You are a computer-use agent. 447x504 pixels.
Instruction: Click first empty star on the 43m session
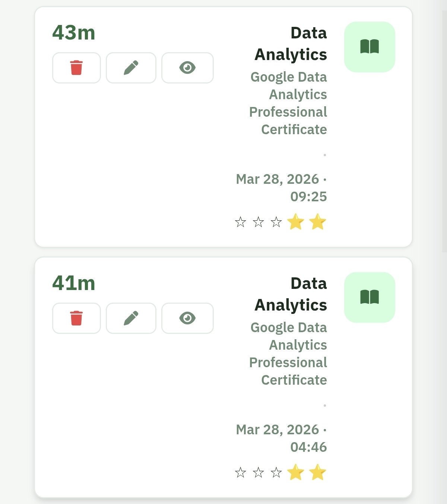(241, 223)
